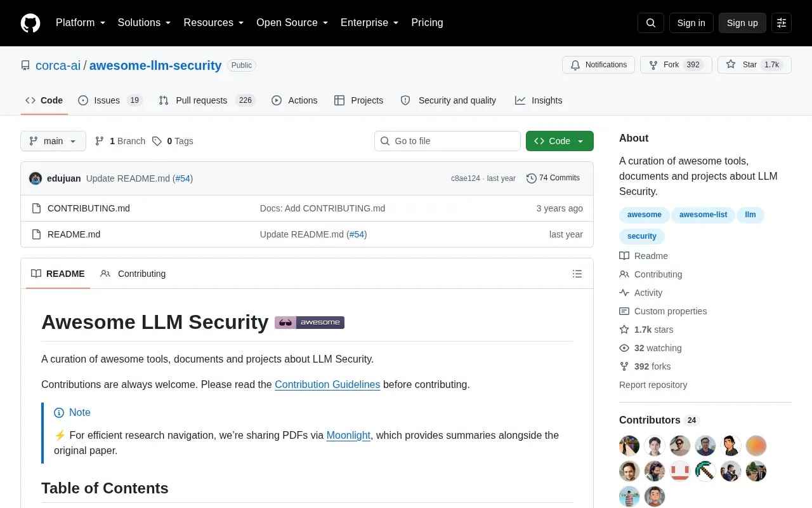Open the appearance settings icon in header
Viewport: 812px width, 508px height.
coord(782,23)
